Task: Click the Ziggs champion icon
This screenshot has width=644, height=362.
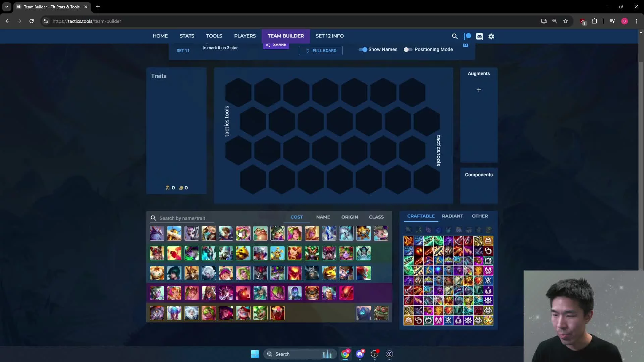Action: [364, 233]
